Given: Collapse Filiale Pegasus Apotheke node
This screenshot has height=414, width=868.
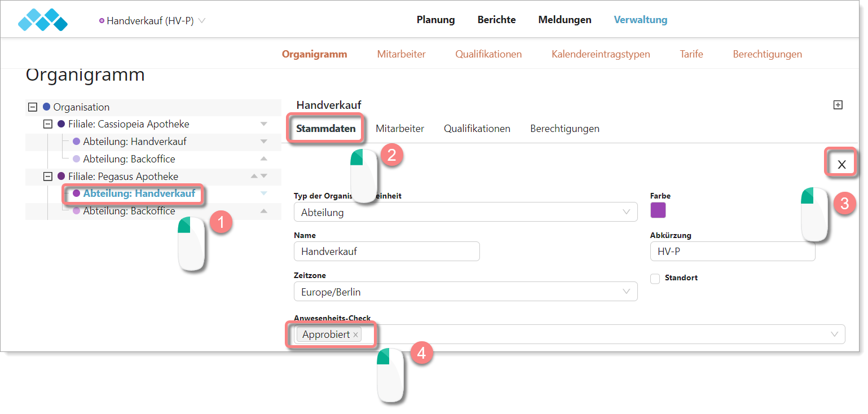Looking at the screenshot, I should pos(48,177).
